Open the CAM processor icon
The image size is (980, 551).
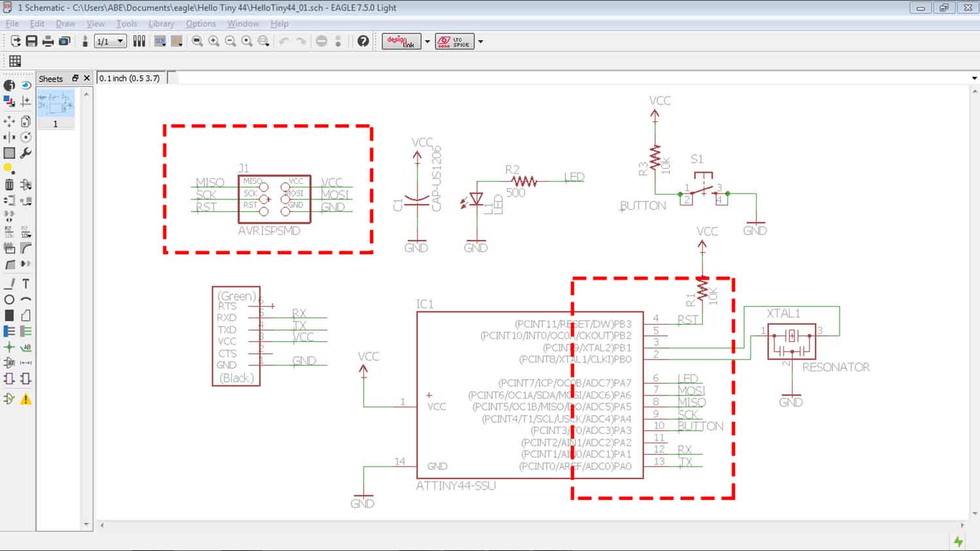click(x=64, y=41)
